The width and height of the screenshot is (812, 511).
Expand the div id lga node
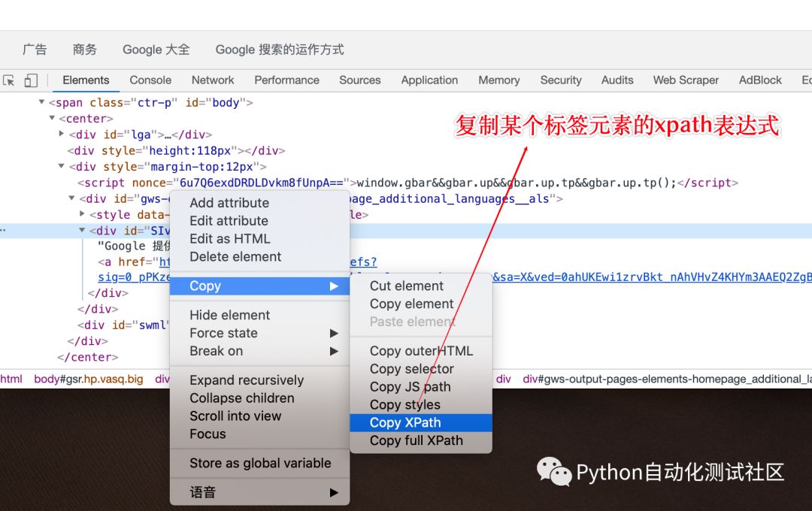click(x=62, y=134)
